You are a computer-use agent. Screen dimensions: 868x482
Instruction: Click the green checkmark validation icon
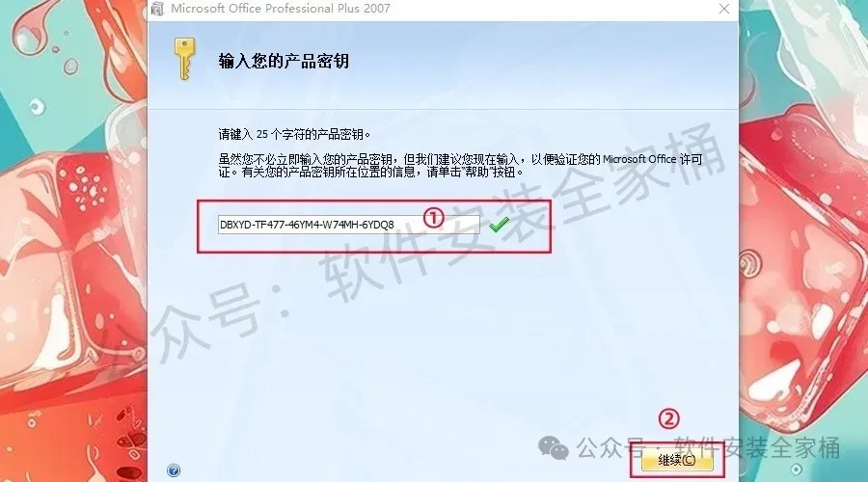click(500, 224)
